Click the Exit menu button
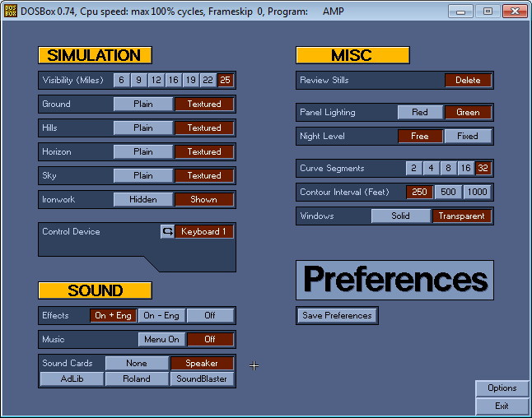Screen dimensions: 532x418 (x=502, y=406)
